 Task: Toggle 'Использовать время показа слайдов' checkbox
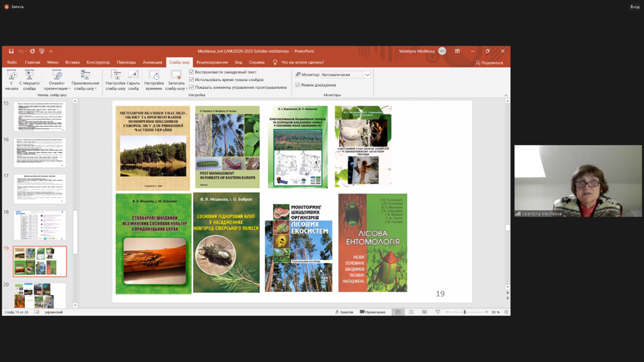click(x=191, y=80)
